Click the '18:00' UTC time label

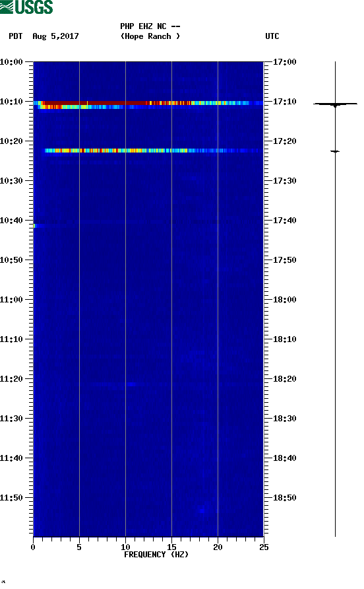[284, 300]
